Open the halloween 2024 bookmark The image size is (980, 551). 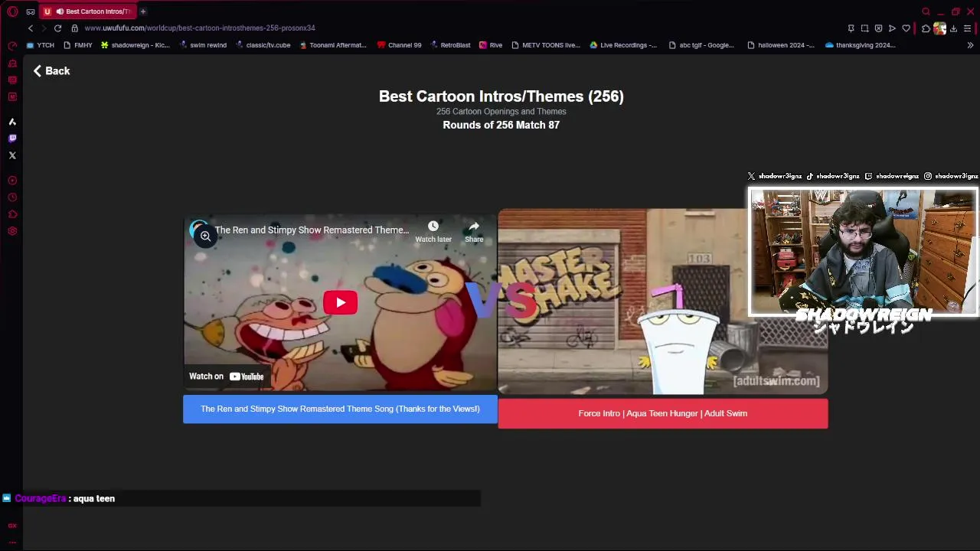pyautogui.click(x=781, y=45)
